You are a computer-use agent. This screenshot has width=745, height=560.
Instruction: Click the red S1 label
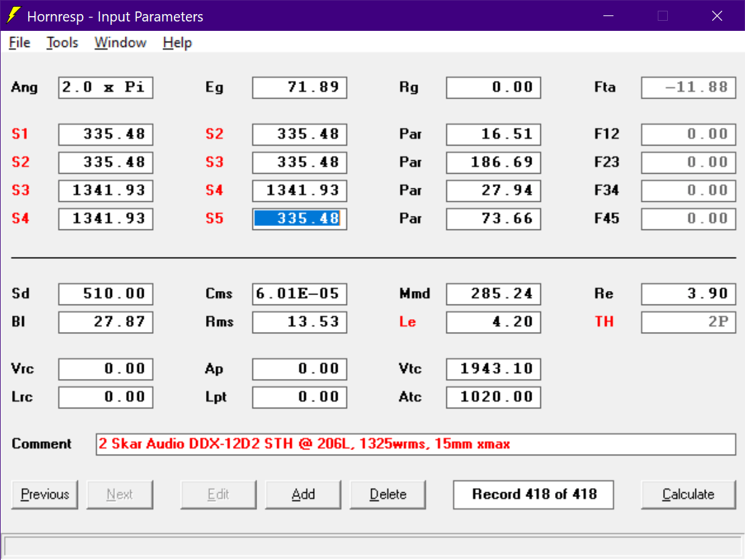[20, 134]
